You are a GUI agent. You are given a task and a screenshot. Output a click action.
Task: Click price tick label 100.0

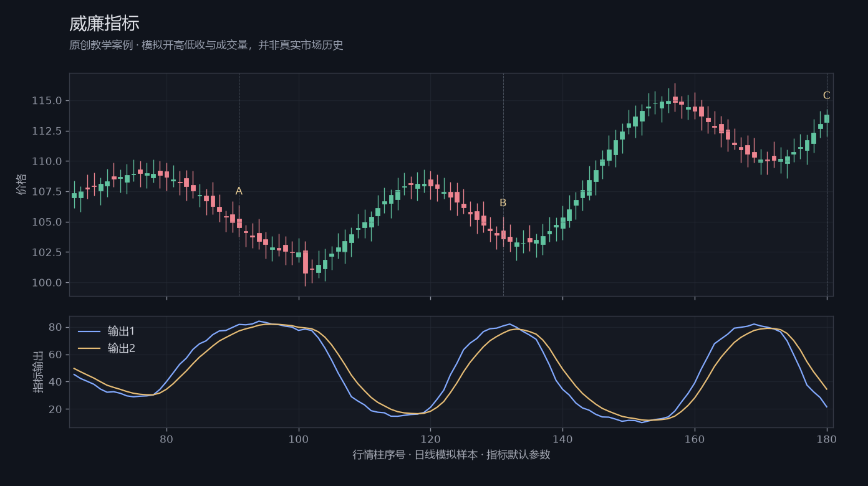47,283
